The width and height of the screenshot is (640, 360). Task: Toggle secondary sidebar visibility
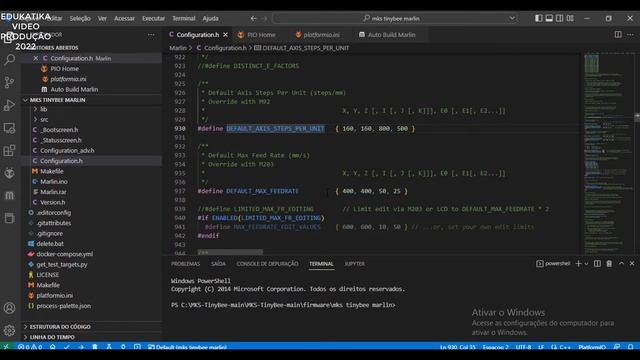point(560,18)
